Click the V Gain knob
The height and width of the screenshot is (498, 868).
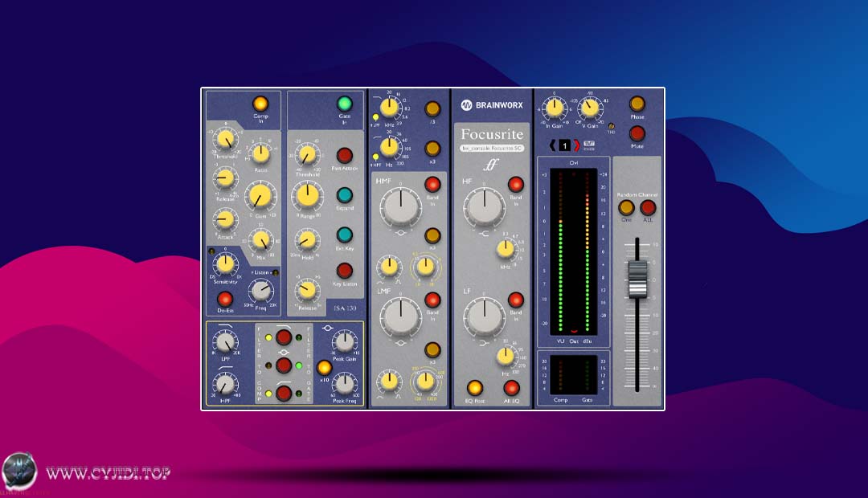[x=590, y=108]
